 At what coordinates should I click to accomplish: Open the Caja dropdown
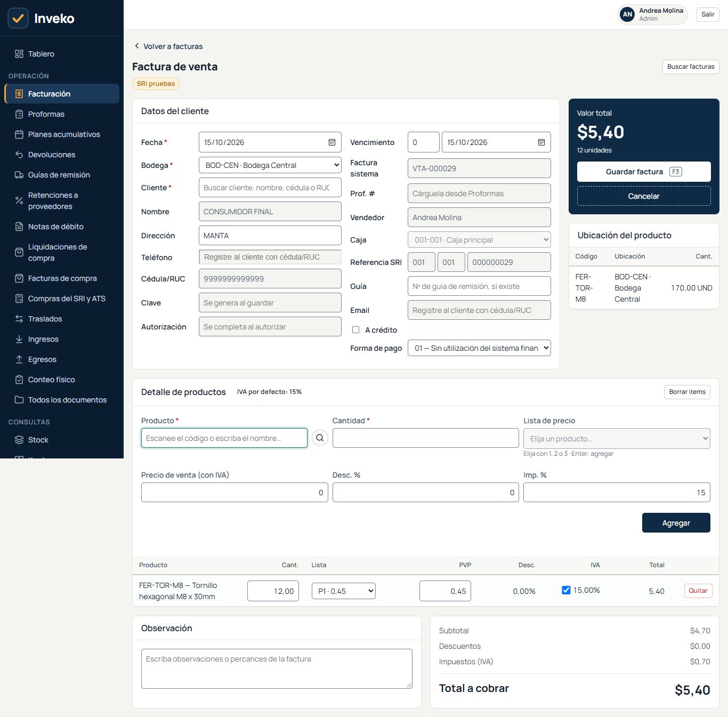(x=479, y=240)
